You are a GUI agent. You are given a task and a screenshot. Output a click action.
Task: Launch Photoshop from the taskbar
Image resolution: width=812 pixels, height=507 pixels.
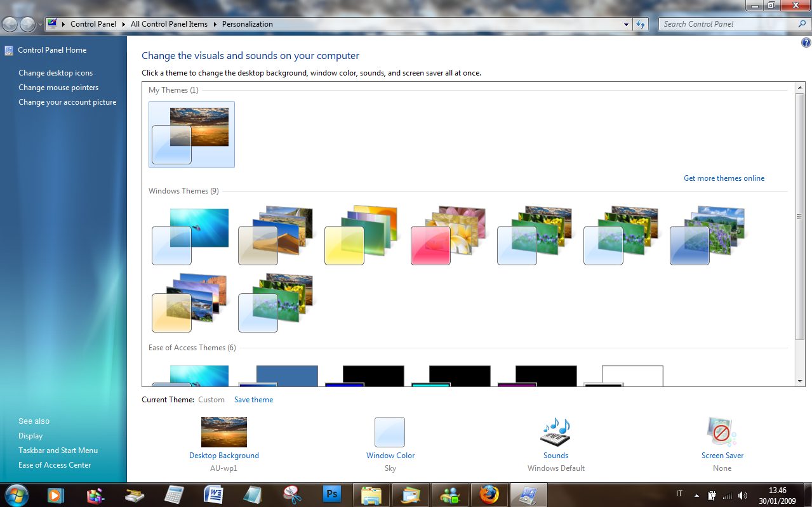(332, 494)
